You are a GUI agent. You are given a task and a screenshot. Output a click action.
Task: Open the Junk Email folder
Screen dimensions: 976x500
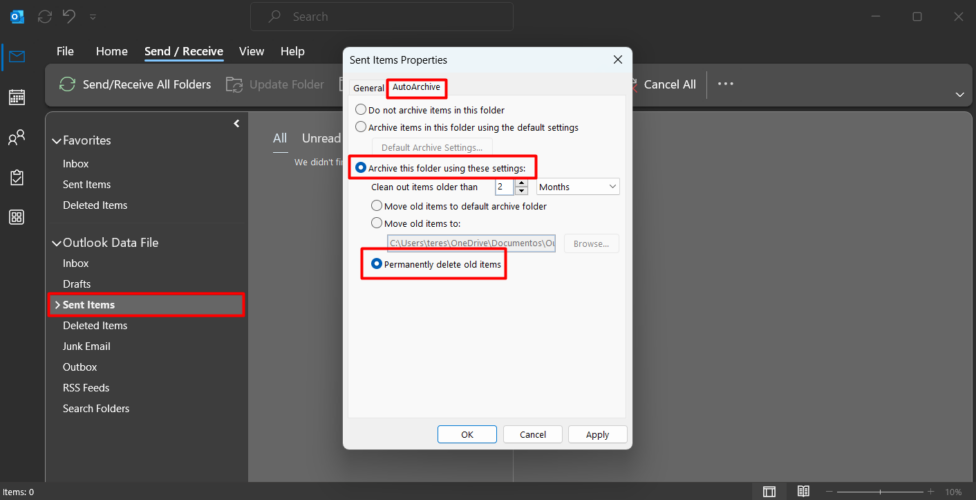87,346
